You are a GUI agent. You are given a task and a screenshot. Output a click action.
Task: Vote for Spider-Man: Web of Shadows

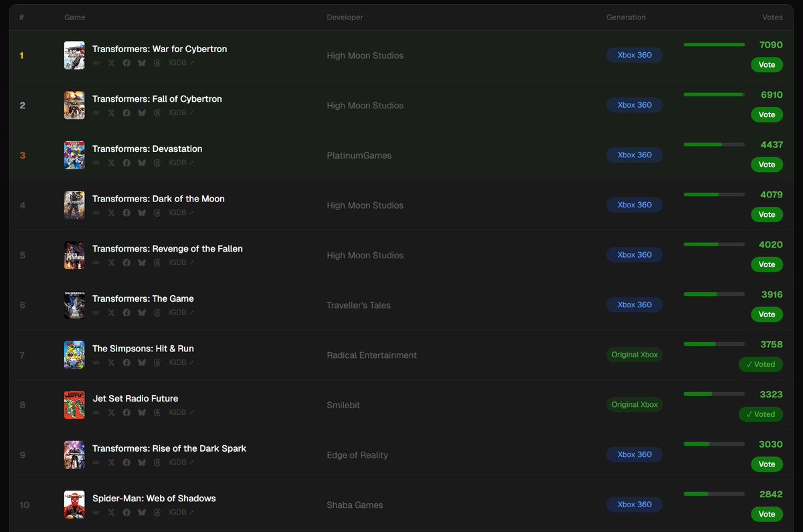(x=767, y=514)
